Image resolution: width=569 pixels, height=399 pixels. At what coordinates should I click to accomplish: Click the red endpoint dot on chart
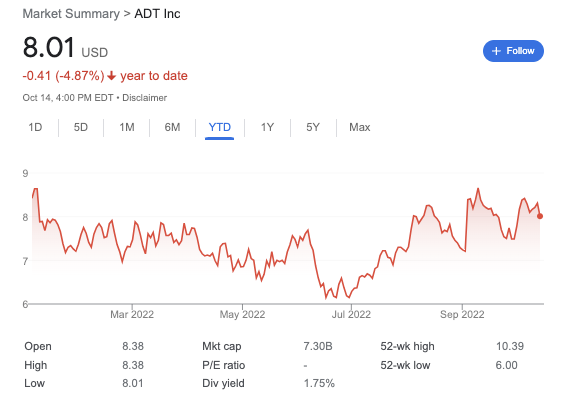click(x=540, y=216)
